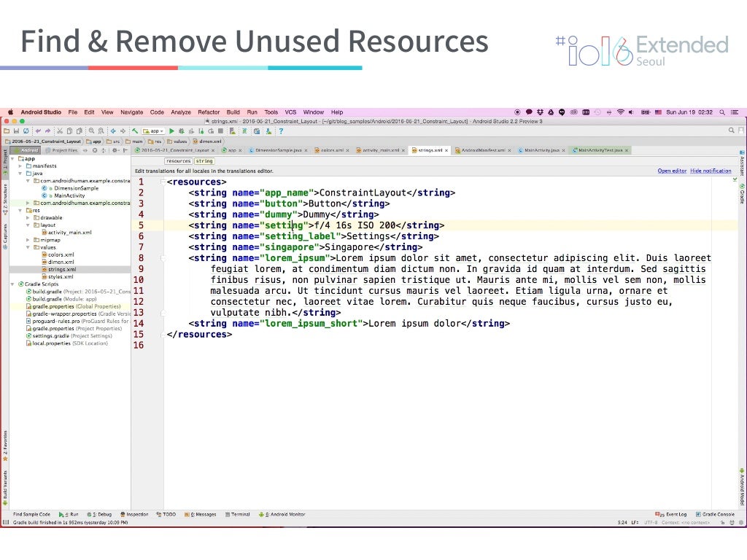The image size is (747, 560).
Task: Open the app run configuration dropdown
Action: click(153, 131)
